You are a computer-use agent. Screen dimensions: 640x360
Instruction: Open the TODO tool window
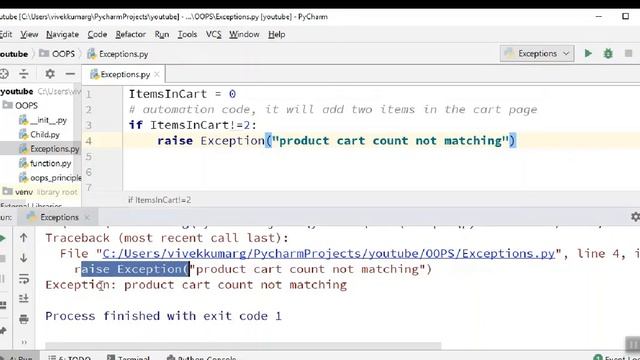point(69,357)
